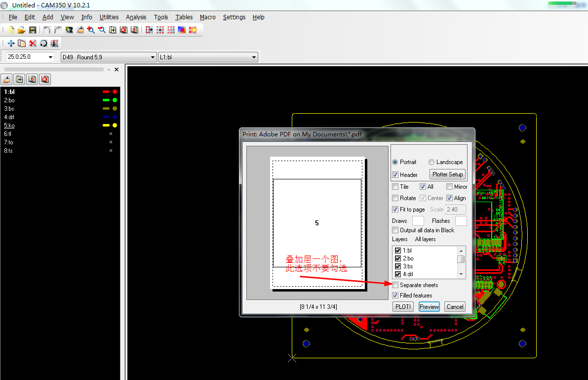Toggle the grid snap icon
Viewport: 588px width, 380px height.
160,30
